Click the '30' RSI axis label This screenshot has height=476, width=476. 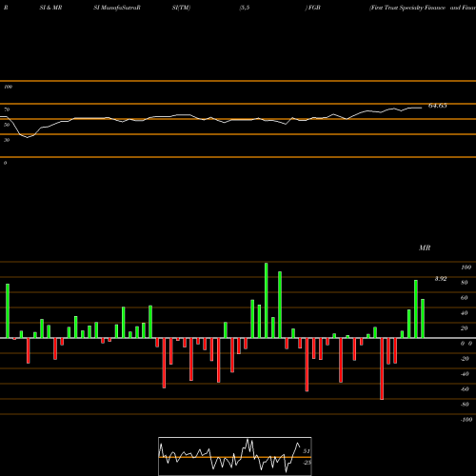pyautogui.click(x=7, y=140)
